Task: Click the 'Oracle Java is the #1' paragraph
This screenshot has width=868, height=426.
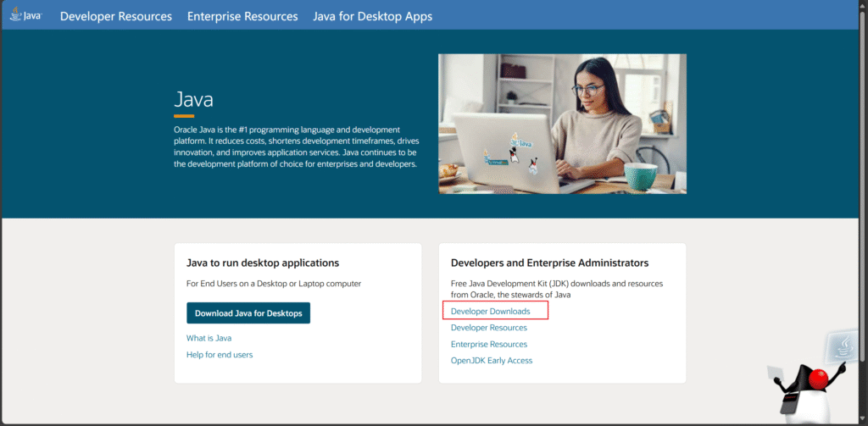Action: [x=295, y=147]
